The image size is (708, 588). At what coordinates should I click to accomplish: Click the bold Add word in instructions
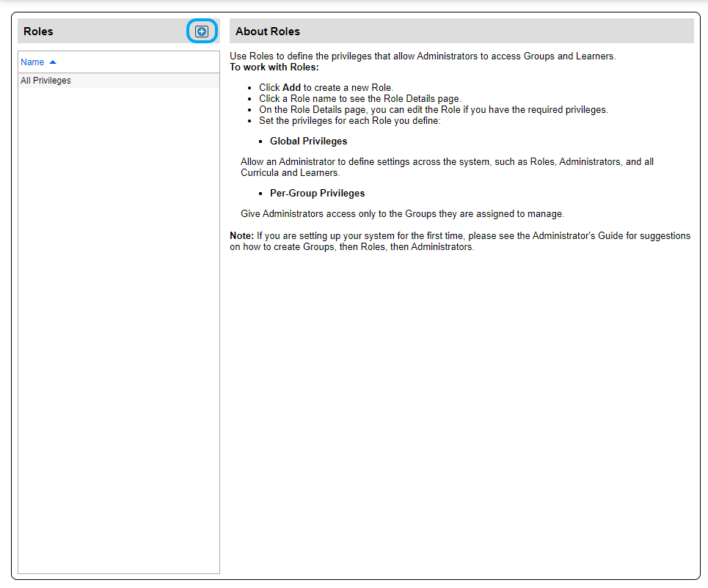tap(291, 87)
